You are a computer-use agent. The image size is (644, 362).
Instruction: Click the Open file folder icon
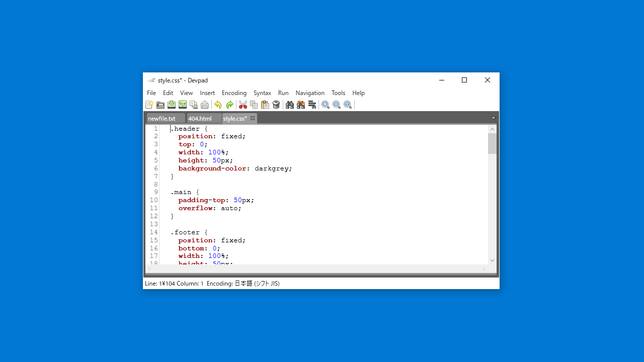160,105
